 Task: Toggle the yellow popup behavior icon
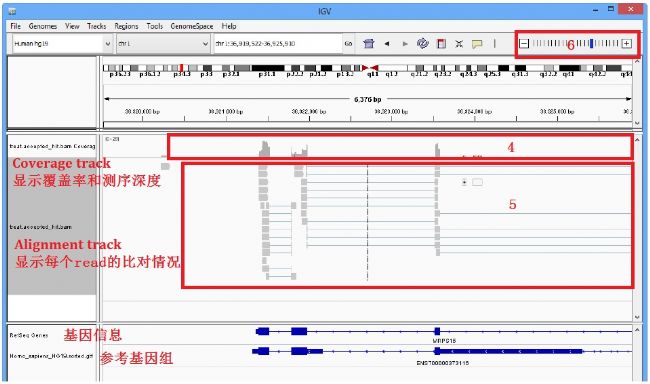click(477, 44)
